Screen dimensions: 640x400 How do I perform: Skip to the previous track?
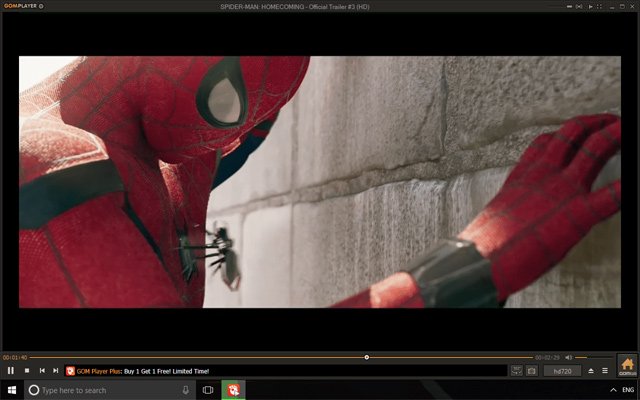point(42,371)
